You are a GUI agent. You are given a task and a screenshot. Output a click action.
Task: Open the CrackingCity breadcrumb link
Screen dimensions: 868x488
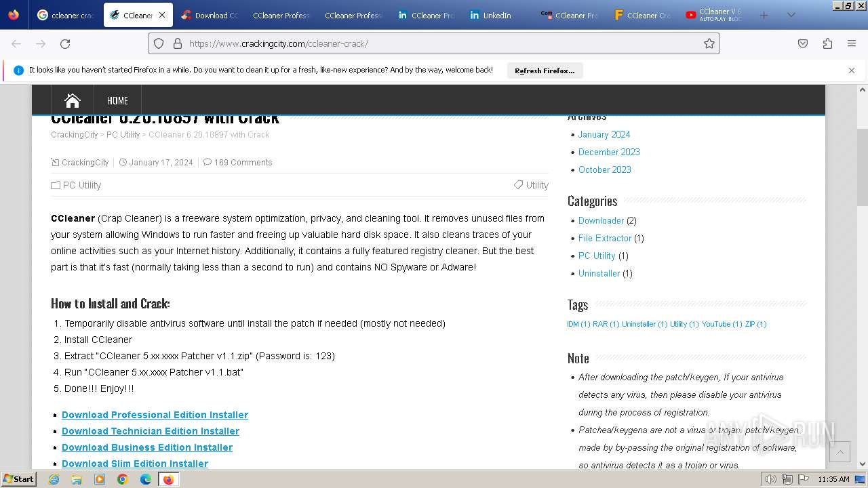tap(74, 135)
